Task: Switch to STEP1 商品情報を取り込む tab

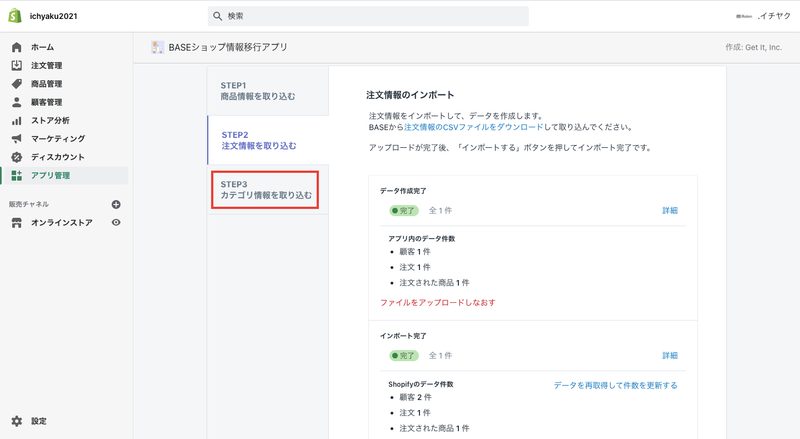Action: [268, 91]
